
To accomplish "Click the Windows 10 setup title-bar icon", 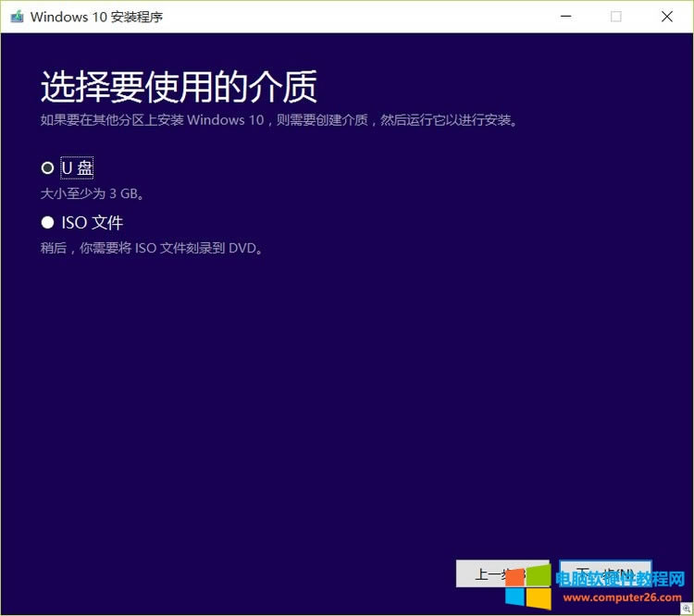I will coord(17,17).
